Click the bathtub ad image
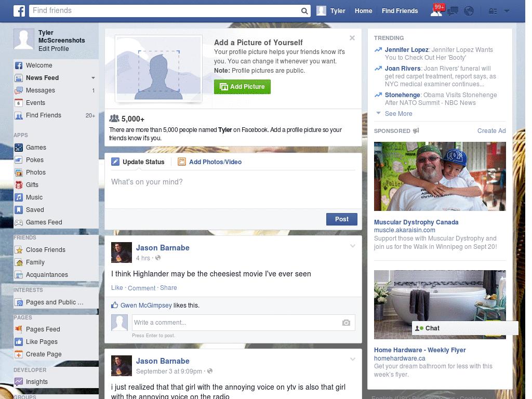The image size is (532, 399). (440, 304)
